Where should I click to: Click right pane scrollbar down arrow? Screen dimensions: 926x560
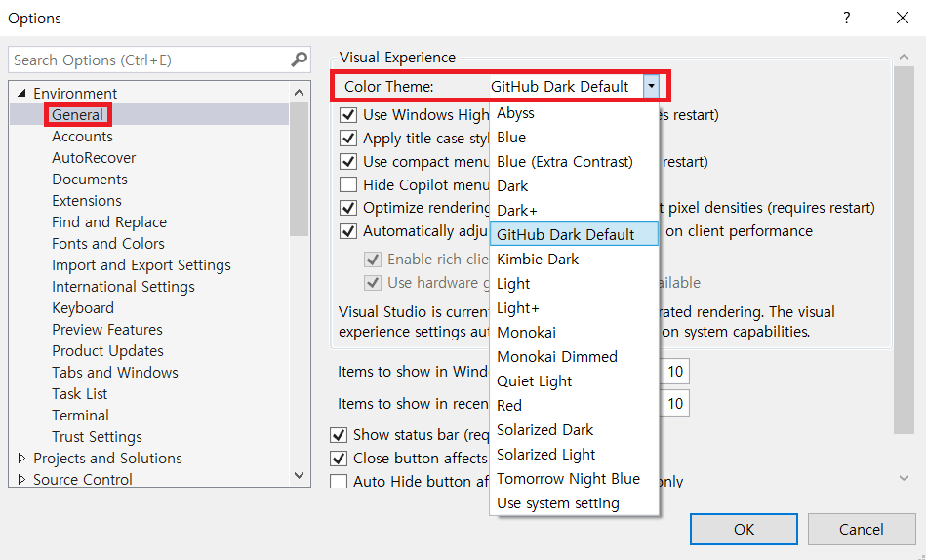click(x=905, y=478)
